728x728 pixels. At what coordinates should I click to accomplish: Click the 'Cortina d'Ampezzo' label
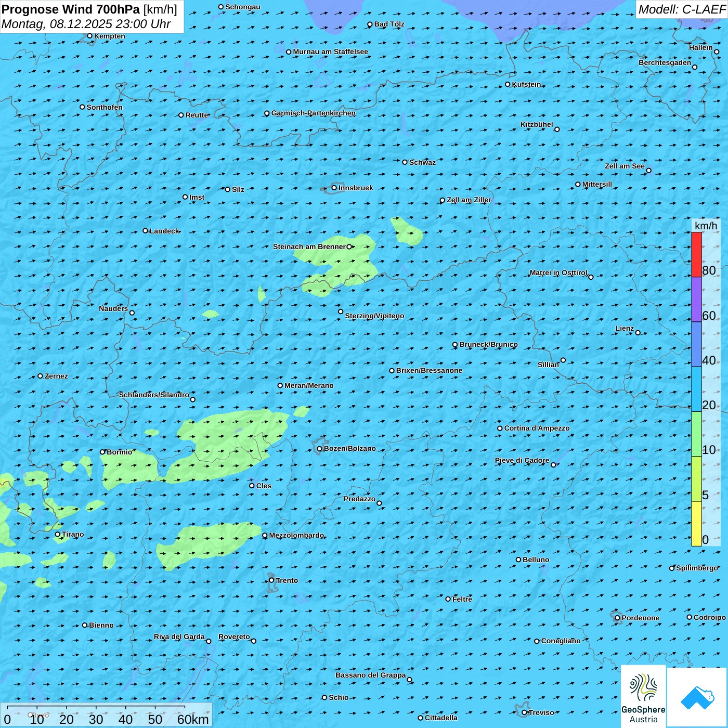pos(537,428)
